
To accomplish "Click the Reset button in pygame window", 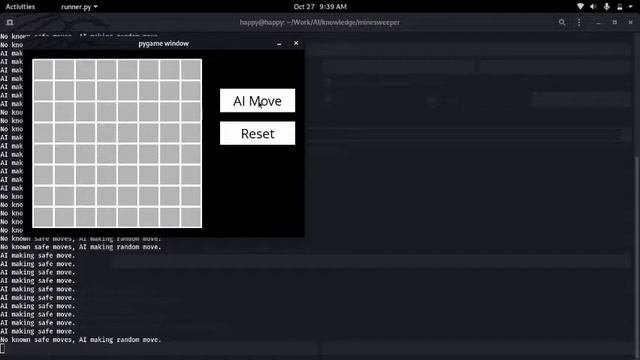I will coord(257,133).
